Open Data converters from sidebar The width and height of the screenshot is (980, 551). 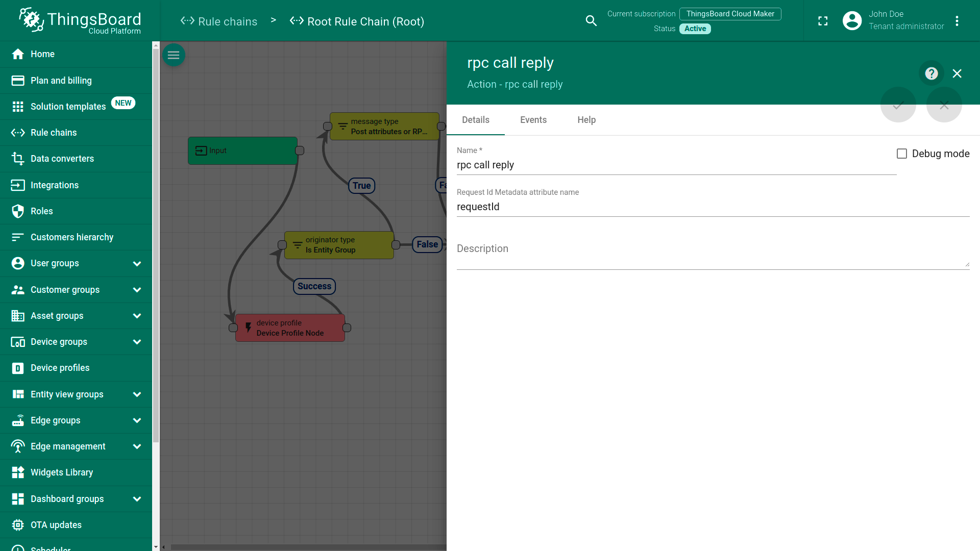[62, 159]
